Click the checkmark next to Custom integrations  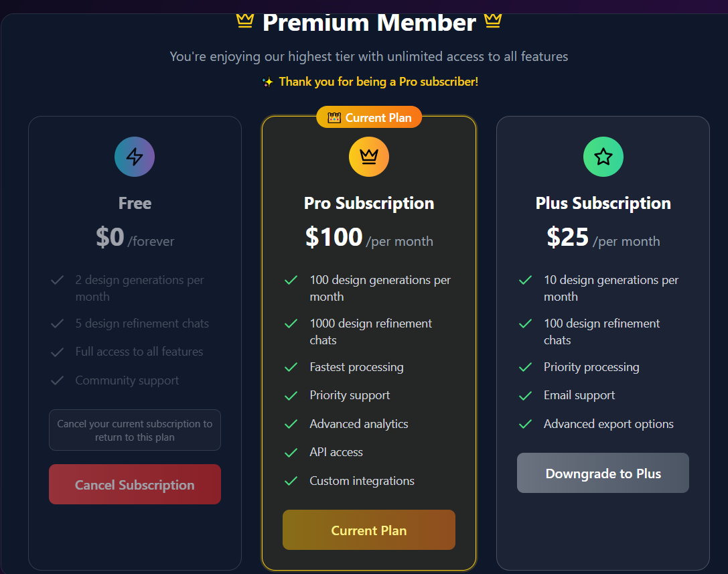[291, 481]
